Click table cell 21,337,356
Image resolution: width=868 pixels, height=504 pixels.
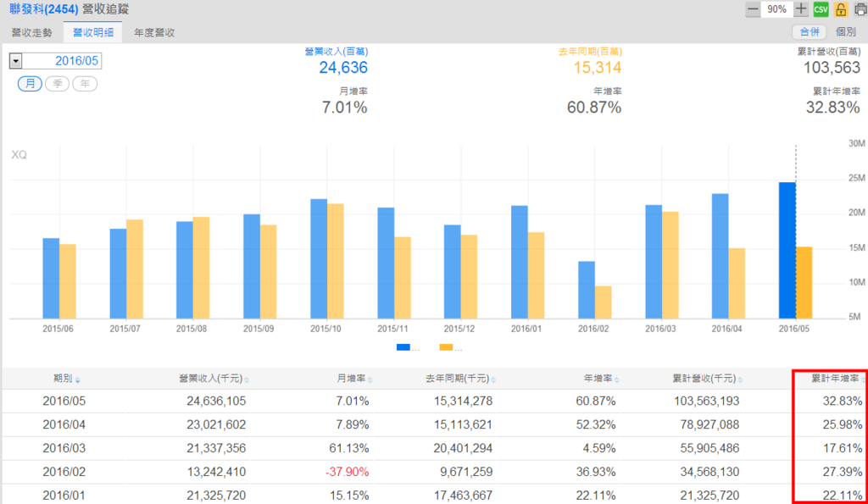pos(216,448)
